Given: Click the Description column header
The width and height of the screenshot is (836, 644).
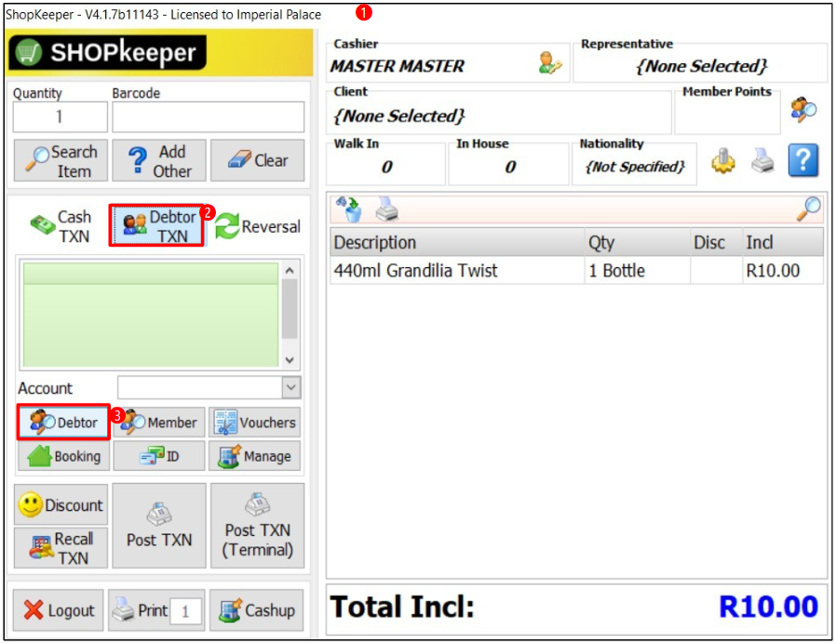Looking at the screenshot, I should tap(457, 243).
